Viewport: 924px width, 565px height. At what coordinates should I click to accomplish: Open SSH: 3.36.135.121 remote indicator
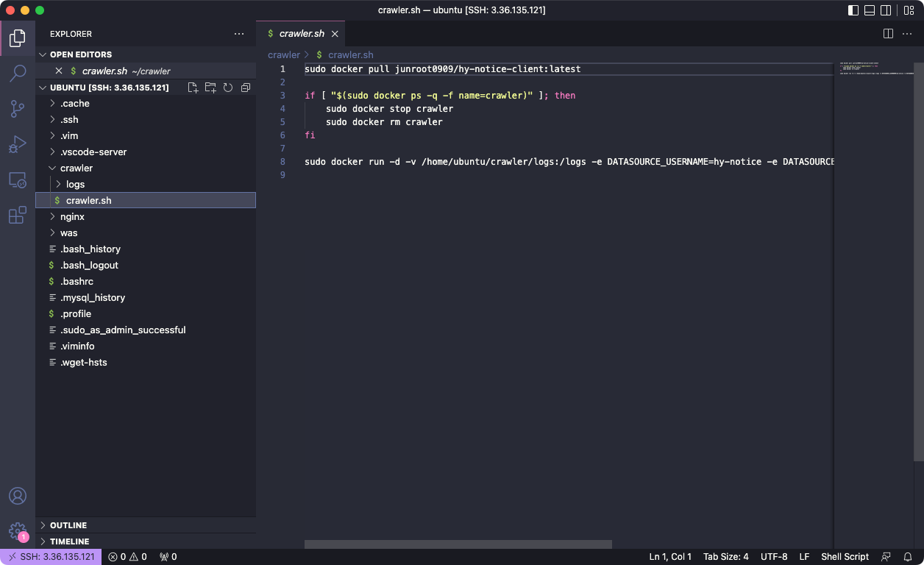point(51,557)
